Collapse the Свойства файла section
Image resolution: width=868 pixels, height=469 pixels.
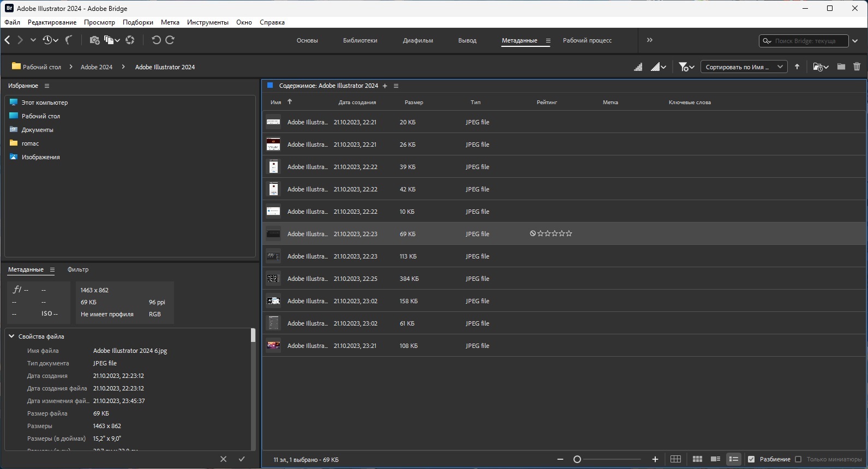11,336
